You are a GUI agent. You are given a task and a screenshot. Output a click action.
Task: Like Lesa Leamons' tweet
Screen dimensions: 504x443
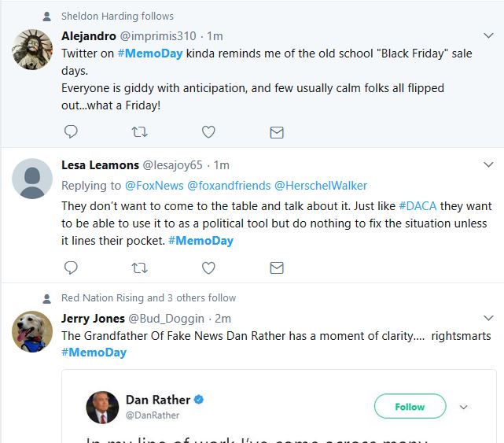pos(208,268)
